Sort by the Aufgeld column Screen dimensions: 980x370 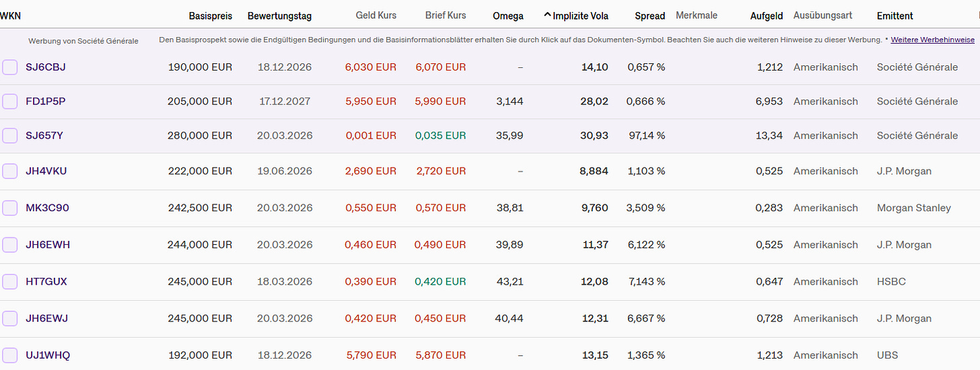point(767,15)
